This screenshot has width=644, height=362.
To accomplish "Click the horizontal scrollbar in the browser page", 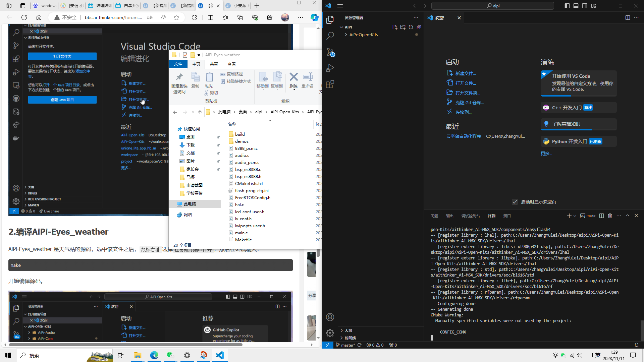I will click(125, 344).
